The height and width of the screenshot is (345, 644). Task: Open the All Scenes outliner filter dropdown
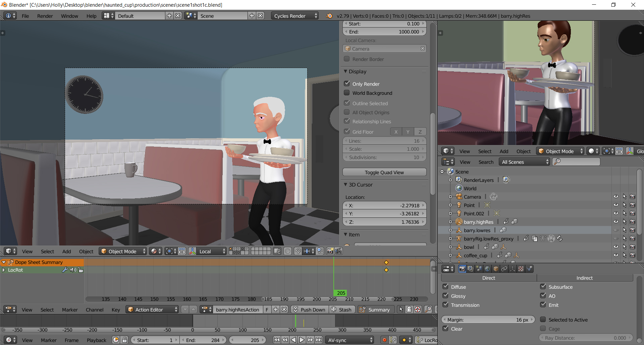[x=524, y=162]
